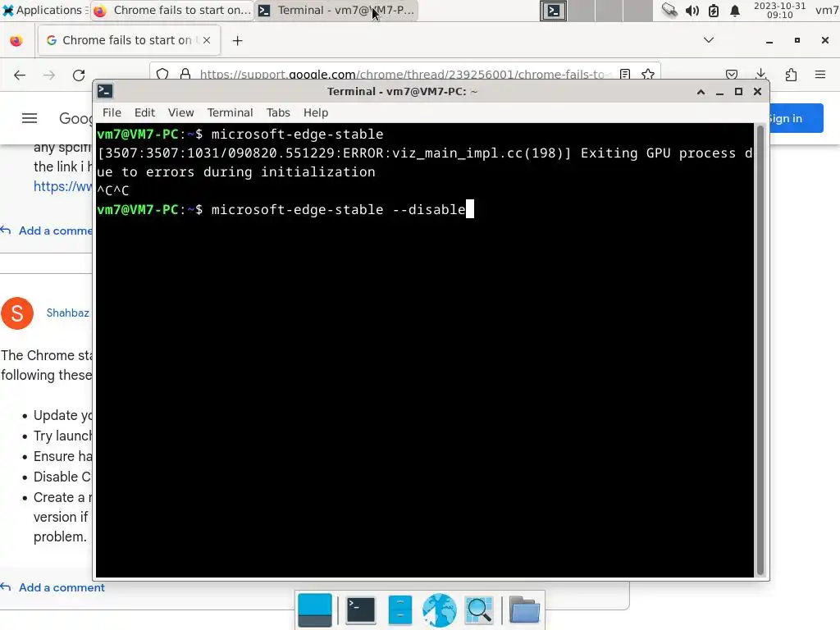Open the terminal View menu
Viewport: 840px width, 630px height.
pos(180,113)
